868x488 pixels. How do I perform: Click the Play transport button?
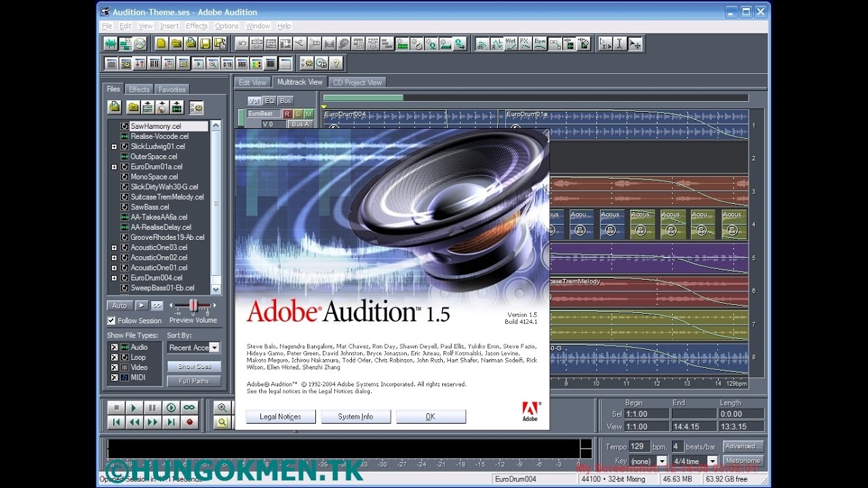134,407
